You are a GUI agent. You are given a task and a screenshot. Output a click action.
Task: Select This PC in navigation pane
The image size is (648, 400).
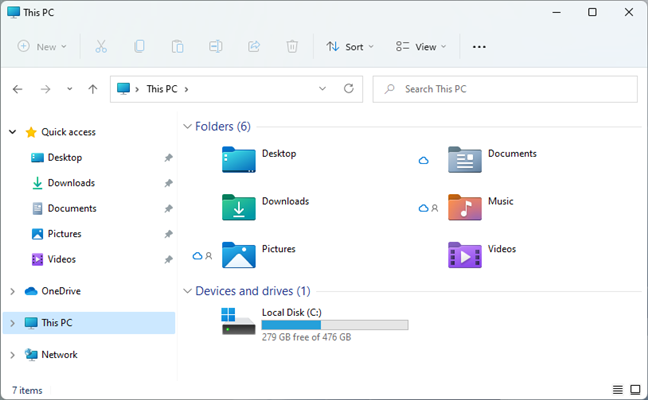[89, 323]
